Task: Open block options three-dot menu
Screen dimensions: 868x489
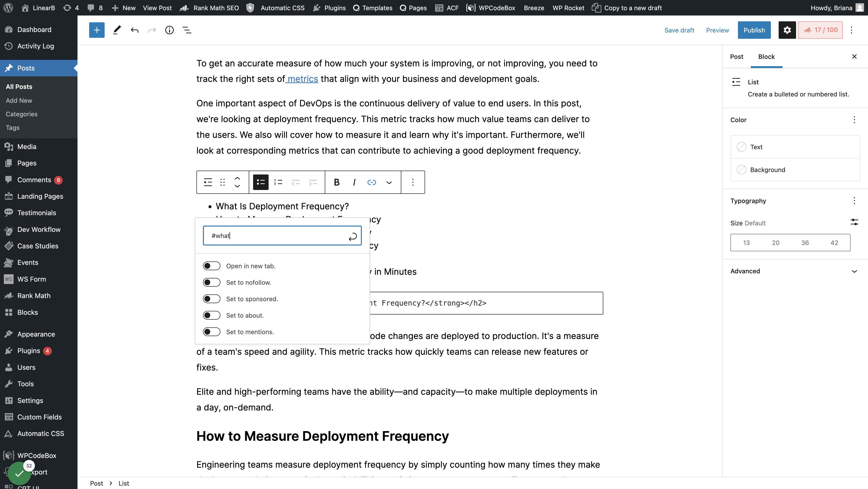Action: (x=413, y=182)
